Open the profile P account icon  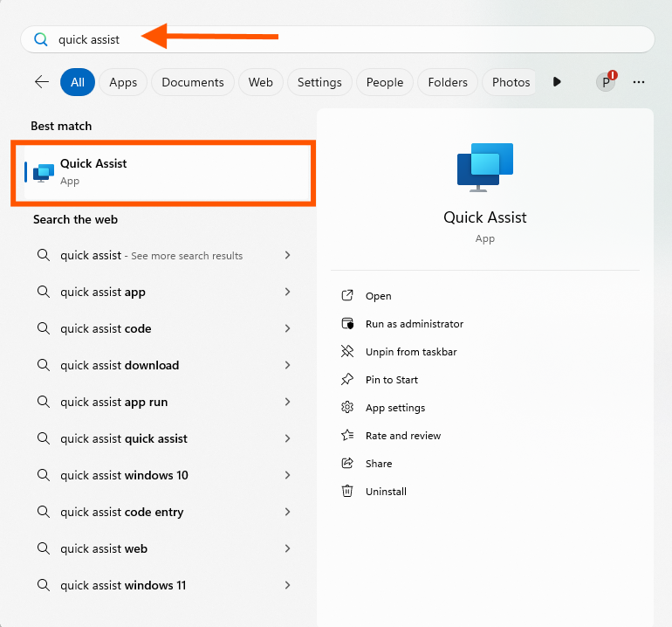coord(606,81)
